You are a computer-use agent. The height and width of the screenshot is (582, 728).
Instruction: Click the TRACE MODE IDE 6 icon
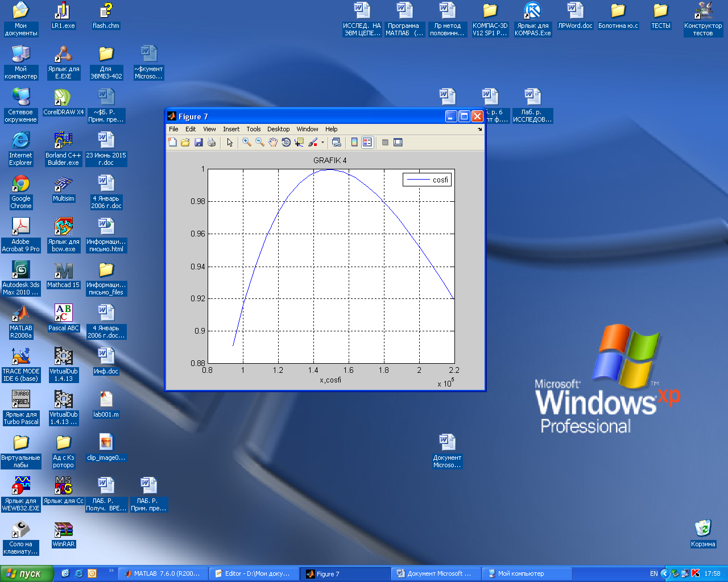pyautogui.click(x=21, y=365)
